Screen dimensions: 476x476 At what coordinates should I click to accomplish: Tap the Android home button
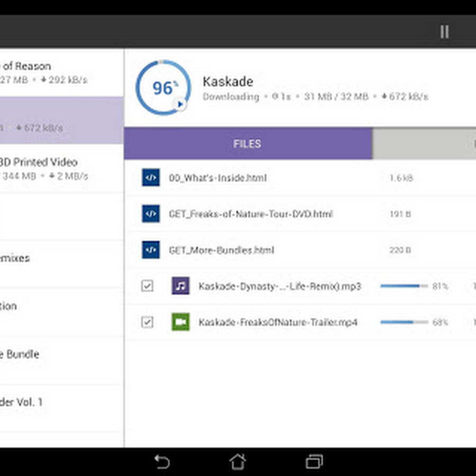pos(237,461)
